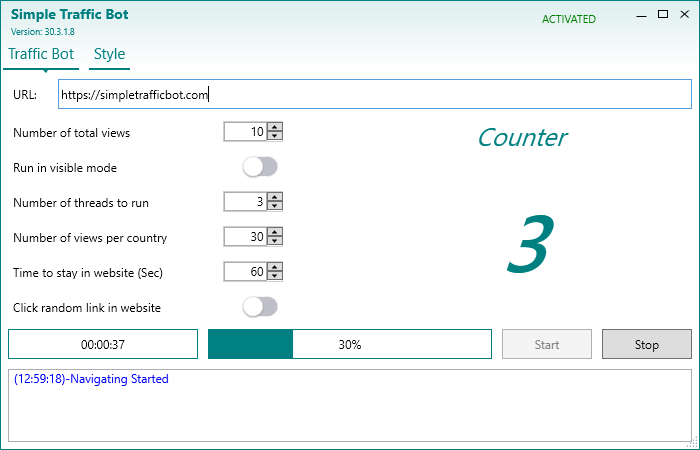Click the Navigating Started log entry
The width and height of the screenshot is (700, 450).
[91, 379]
